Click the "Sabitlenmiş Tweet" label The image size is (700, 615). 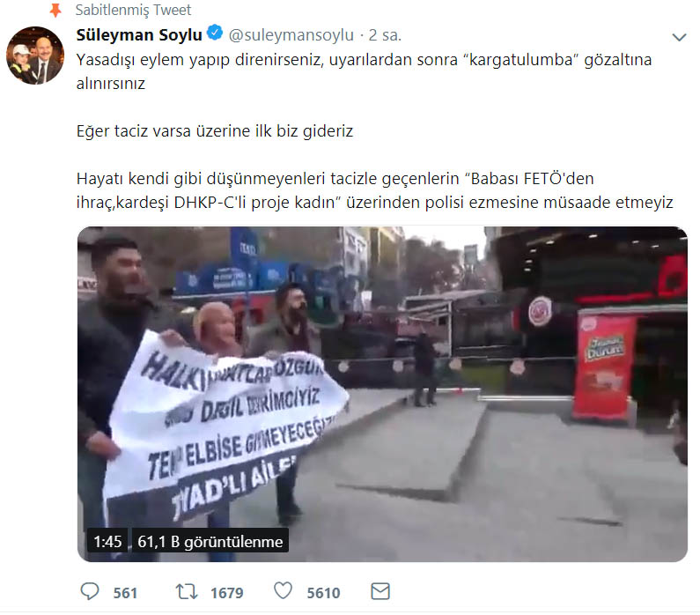click(x=133, y=10)
